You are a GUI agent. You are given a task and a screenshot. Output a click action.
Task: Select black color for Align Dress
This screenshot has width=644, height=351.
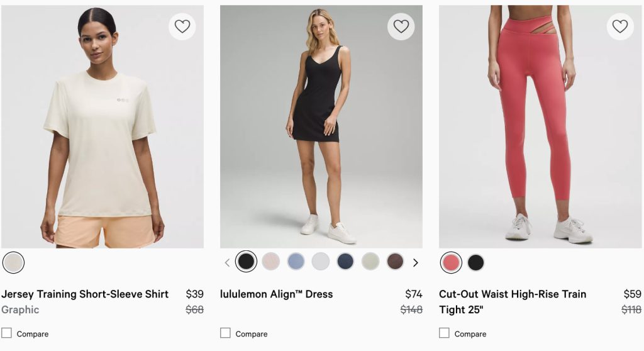246,262
